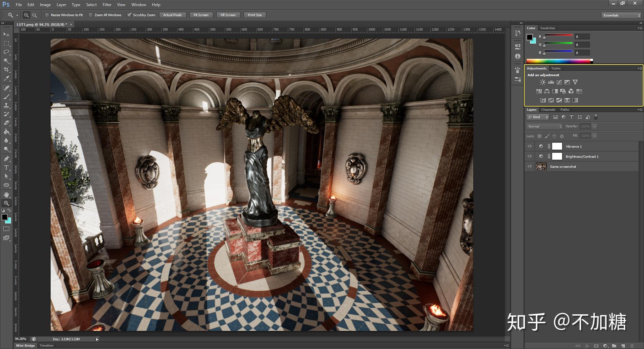Add a Curves adjustment layer
Image resolution: width=644 pixels, height=349 pixels.
558,82
